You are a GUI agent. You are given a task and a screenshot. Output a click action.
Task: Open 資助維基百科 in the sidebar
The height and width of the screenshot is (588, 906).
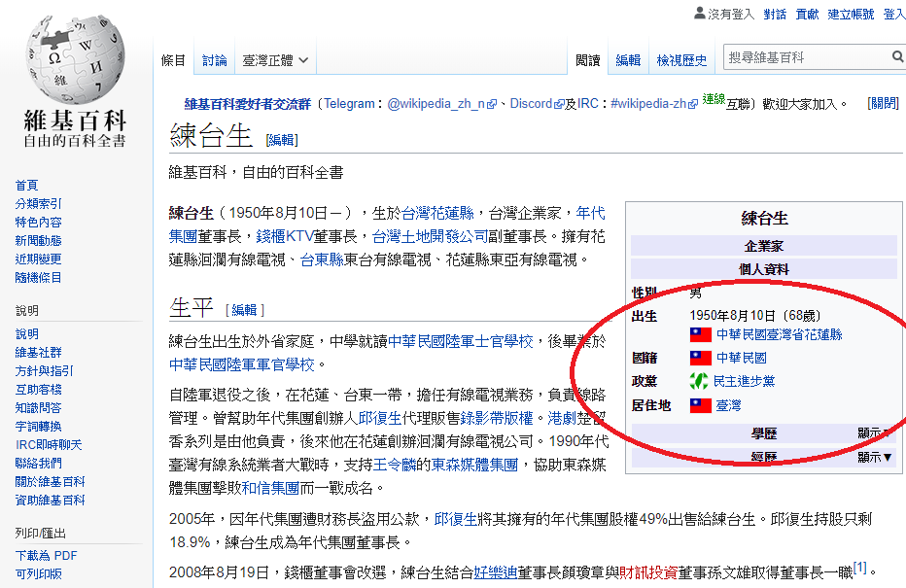click(50, 501)
